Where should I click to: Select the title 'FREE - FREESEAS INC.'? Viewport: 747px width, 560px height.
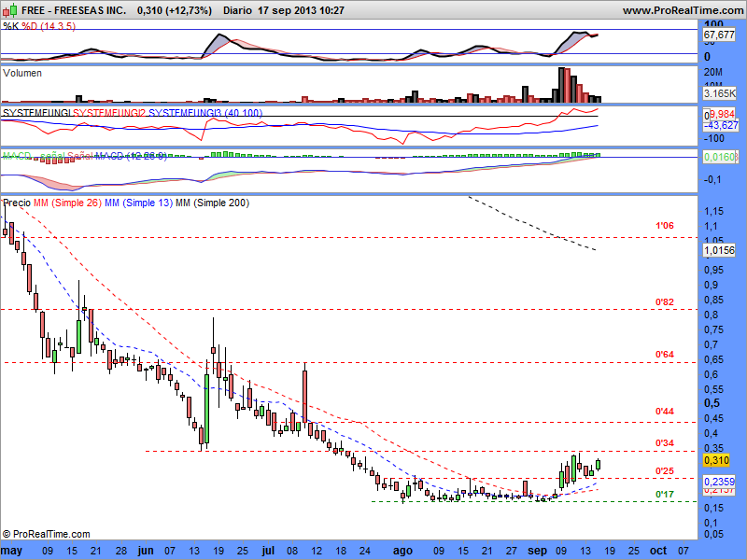[74, 10]
